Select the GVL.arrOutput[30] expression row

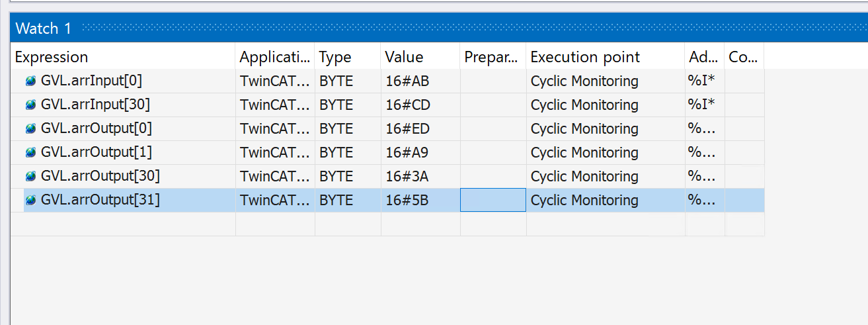tap(100, 176)
